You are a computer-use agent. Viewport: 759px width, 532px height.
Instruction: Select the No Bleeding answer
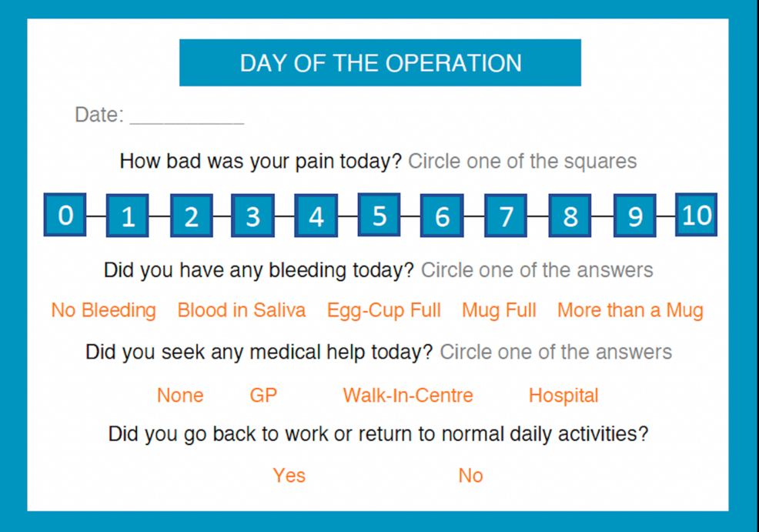[104, 310]
